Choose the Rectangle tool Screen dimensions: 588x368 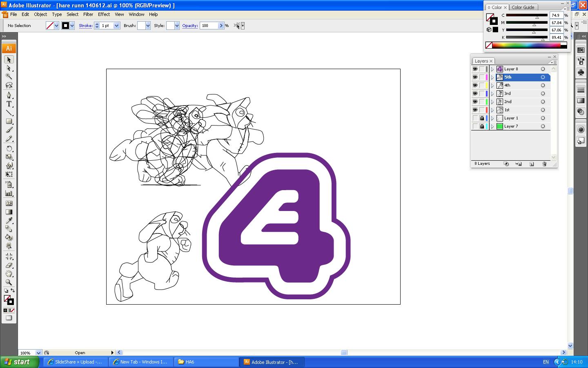point(9,121)
